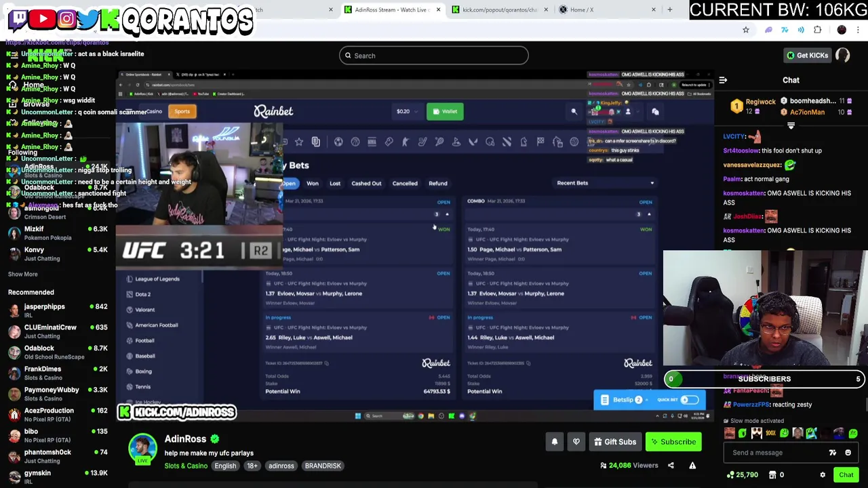Select the Won bets filter tab
Screen dimensions: 868x488
point(313,184)
